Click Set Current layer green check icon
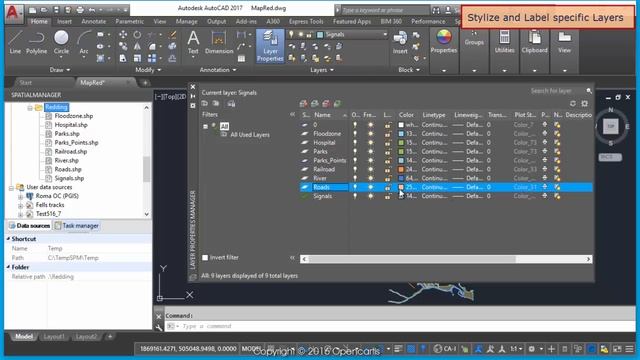640x360 pixels. coord(338,104)
